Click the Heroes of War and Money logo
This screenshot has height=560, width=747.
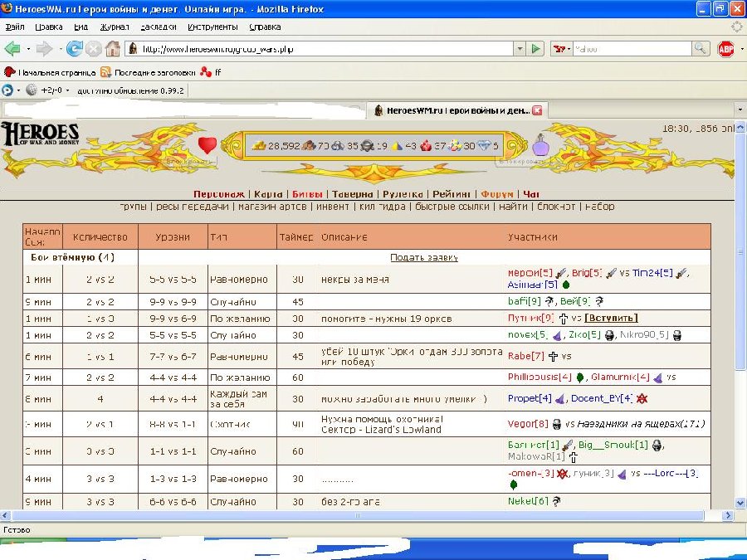40,137
